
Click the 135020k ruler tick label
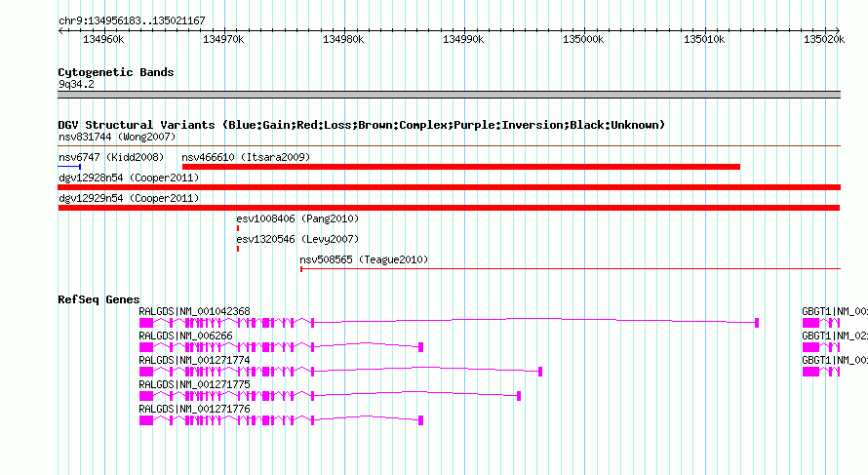824,39
